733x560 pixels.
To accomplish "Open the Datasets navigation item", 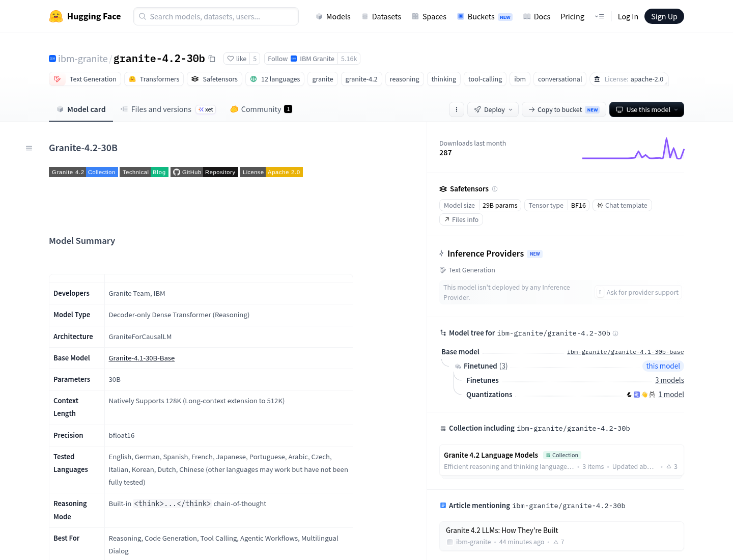I will coord(381,16).
